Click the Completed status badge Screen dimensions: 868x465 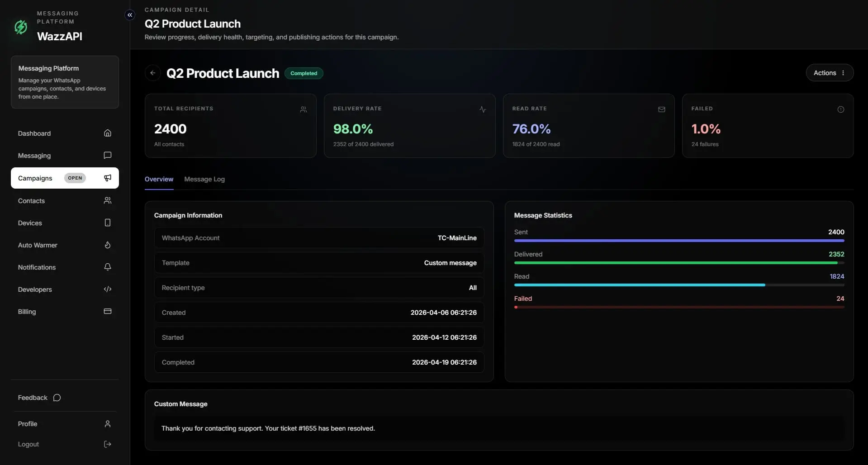[304, 73]
